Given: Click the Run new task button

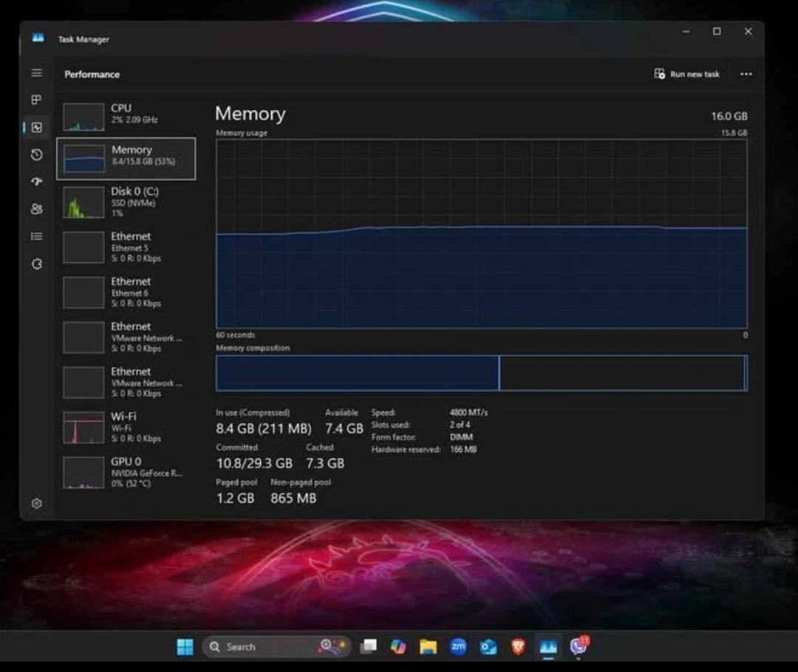Looking at the screenshot, I should point(686,74).
